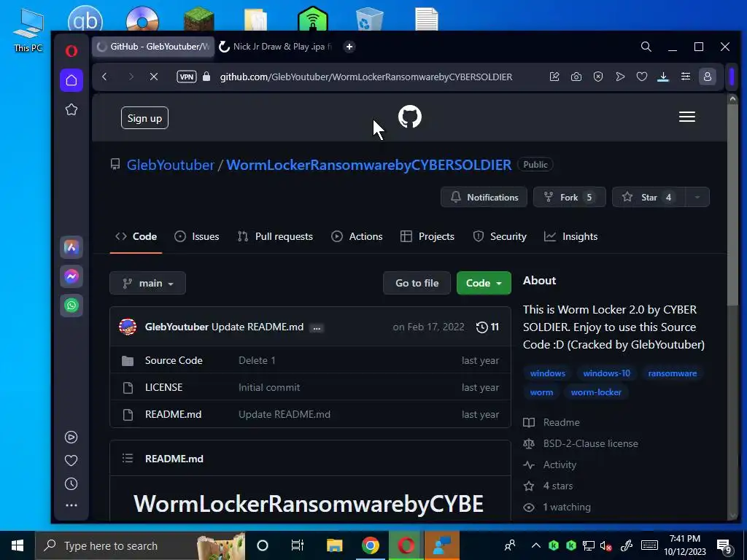Open the Issues tab
Screen dimensions: 747x560
click(x=197, y=237)
